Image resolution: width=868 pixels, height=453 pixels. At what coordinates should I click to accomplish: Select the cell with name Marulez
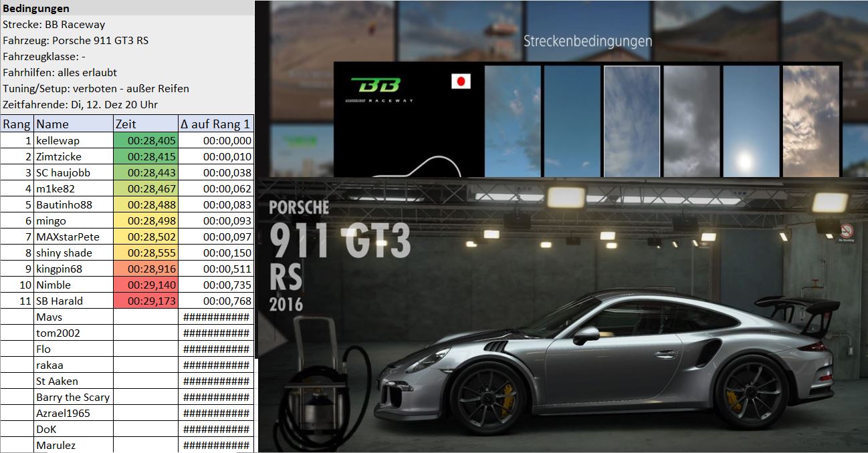pyautogui.click(x=74, y=445)
